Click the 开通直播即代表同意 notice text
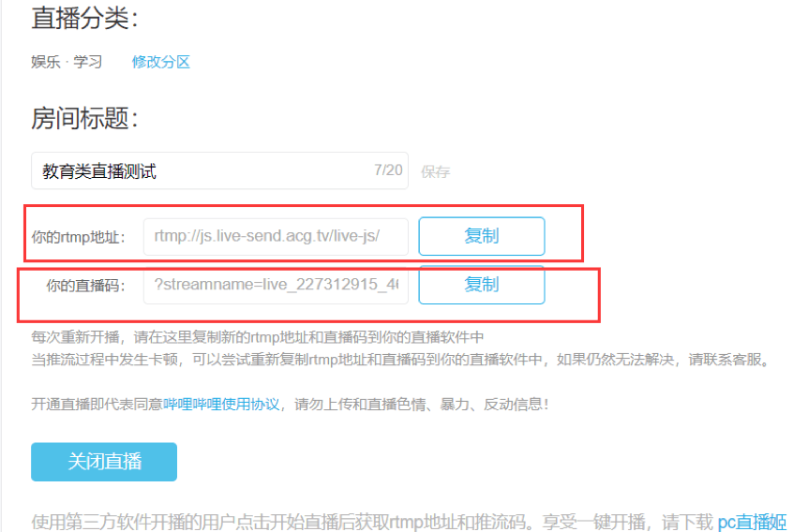 (97, 405)
